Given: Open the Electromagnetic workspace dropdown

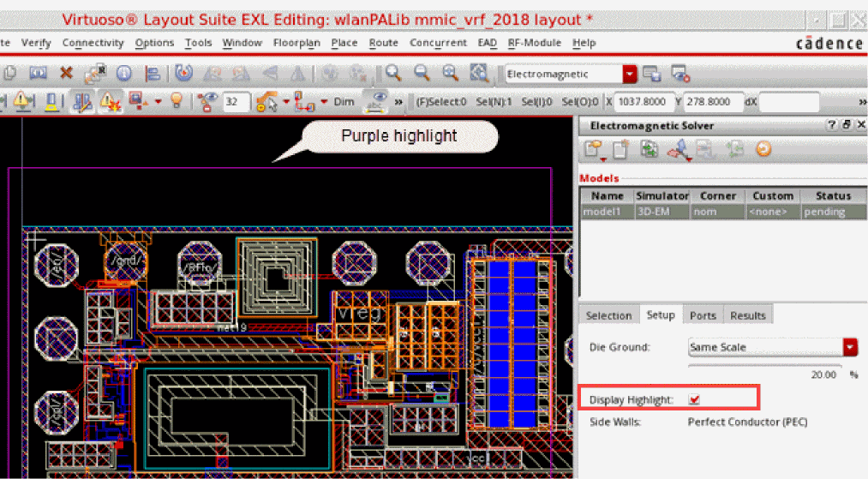Looking at the screenshot, I should tap(630, 74).
